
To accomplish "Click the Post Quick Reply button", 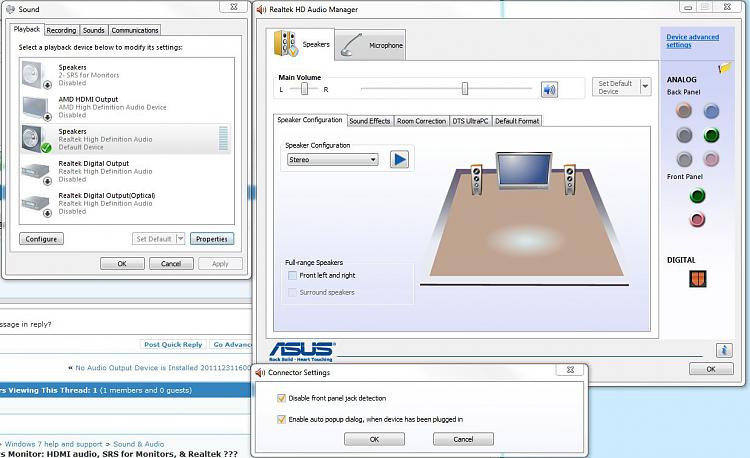I will 173,344.
